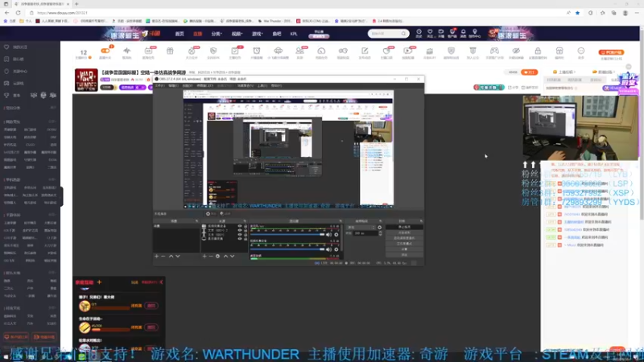
Task: Move OBS source down with arrow
Action: point(233,256)
